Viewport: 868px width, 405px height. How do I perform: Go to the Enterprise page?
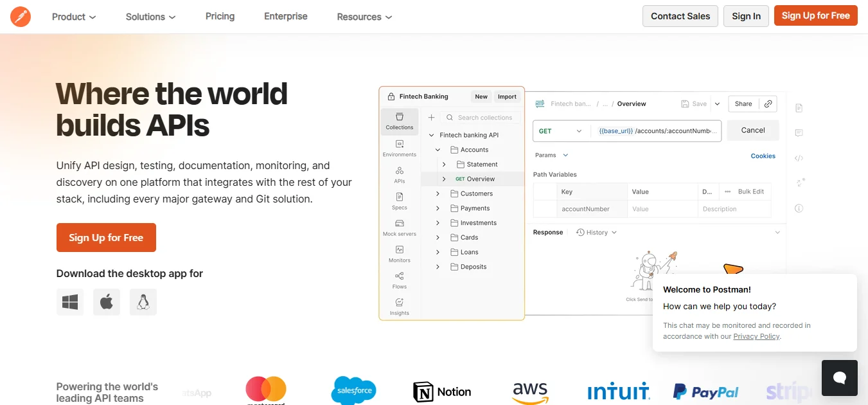point(286,16)
